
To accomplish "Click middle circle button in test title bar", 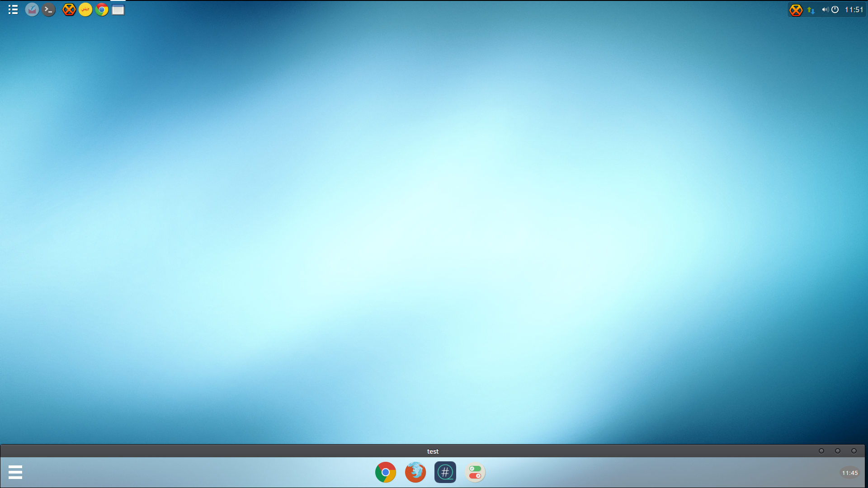I will 838,451.
